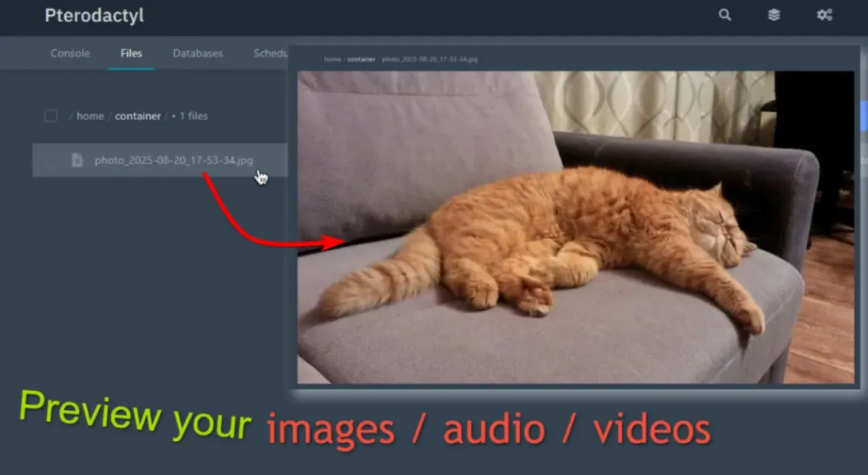The image size is (868, 475).
Task: Select the Files tab
Action: pos(131,53)
